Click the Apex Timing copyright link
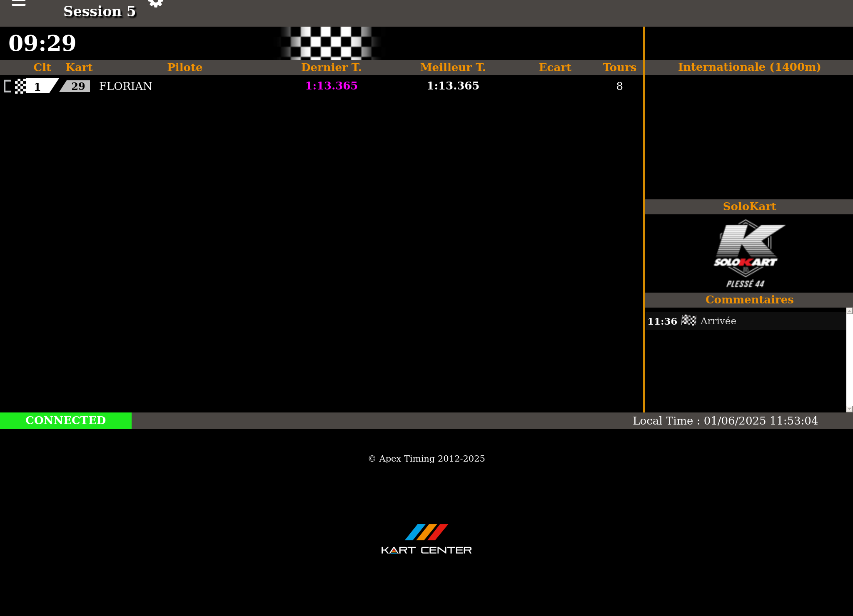This screenshot has width=853, height=616. pyautogui.click(x=426, y=459)
